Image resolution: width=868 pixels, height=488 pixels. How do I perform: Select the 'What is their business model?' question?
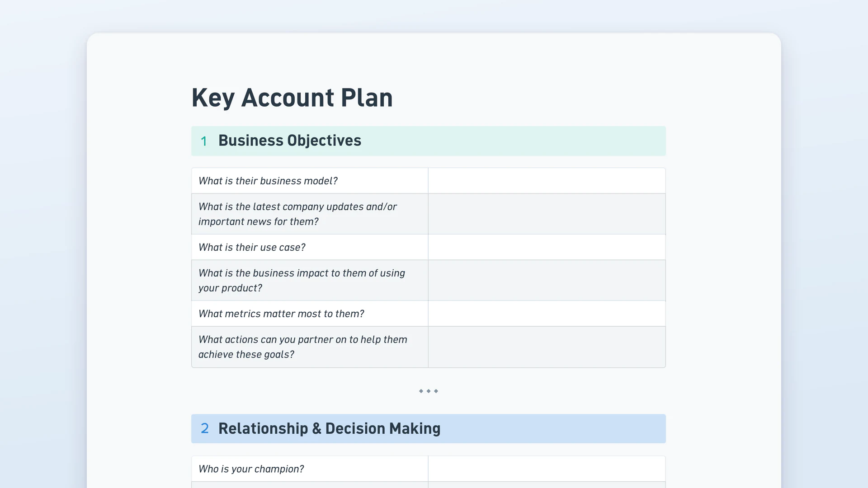click(x=268, y=181)
